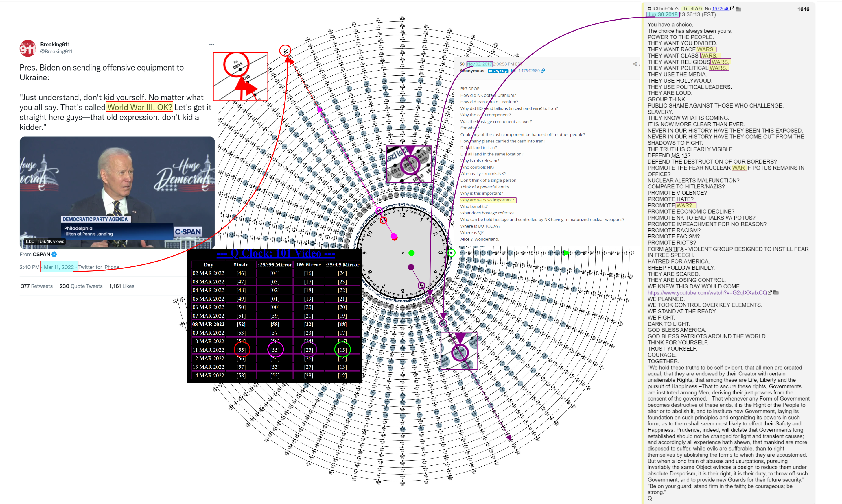Select the 02 MAR 2022 table row date
Image resolution: width=842 pixels, height=504 pixels.
[208, 273]
